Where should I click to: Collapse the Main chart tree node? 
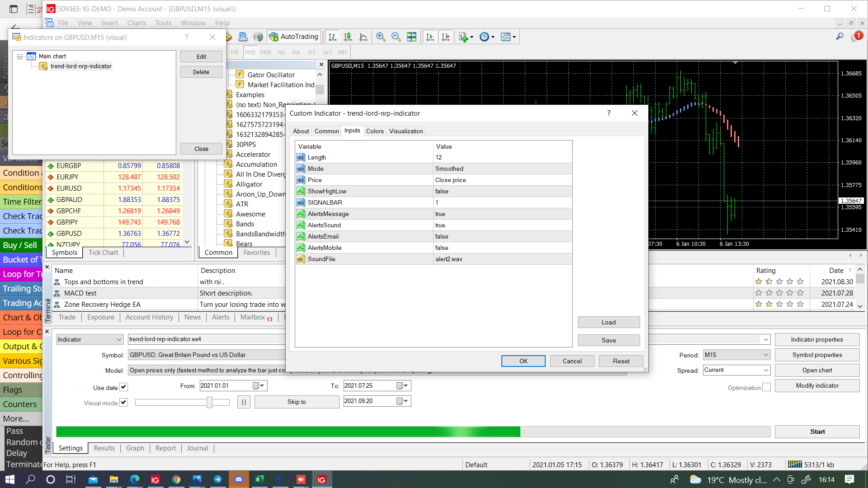[20, 56]
